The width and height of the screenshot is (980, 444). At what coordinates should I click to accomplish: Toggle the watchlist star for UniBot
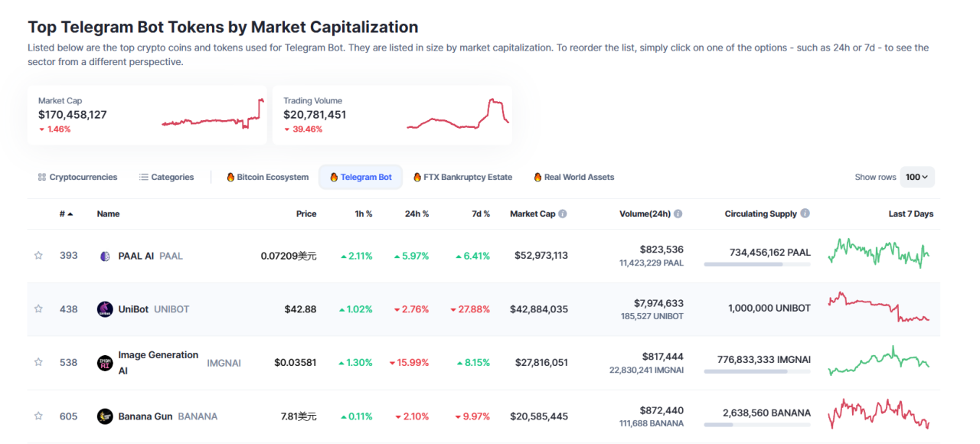point(38,309)
